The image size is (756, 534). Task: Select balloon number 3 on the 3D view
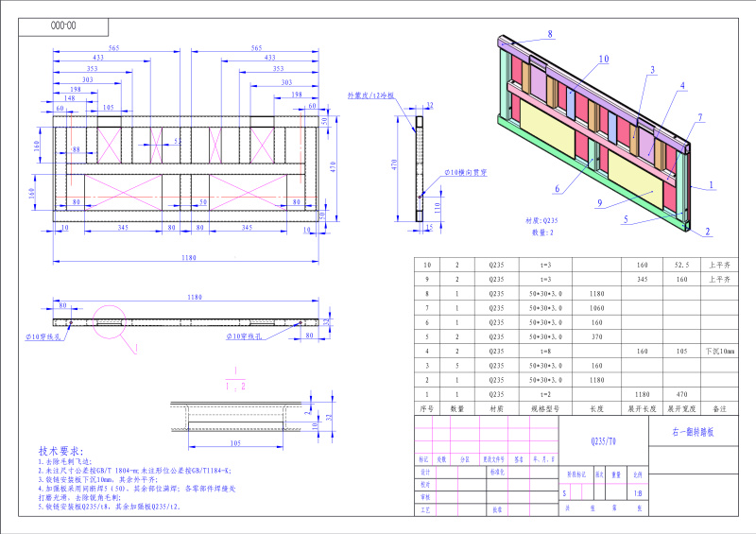coord(651,70)
